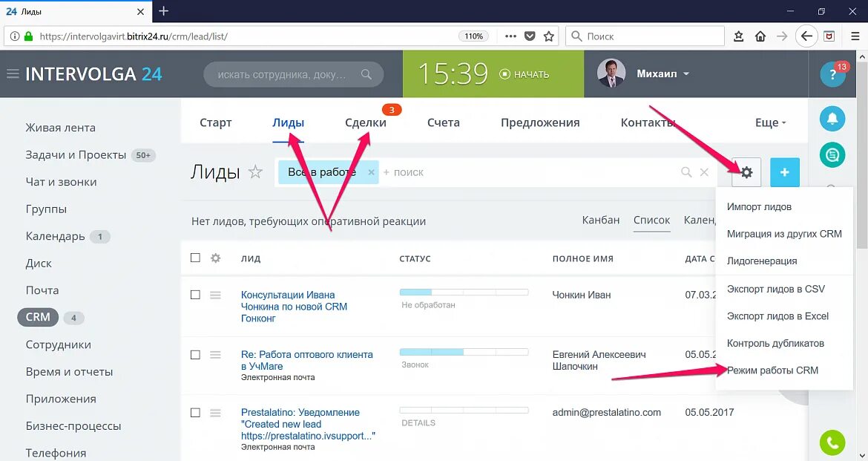Clear the filter with the X icon

coord(704,172)
